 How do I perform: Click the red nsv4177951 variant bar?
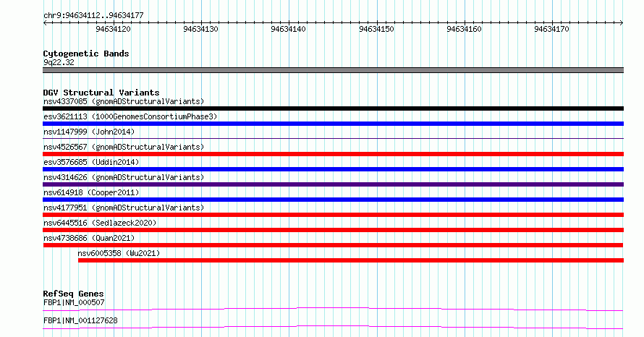coord(333,215)
